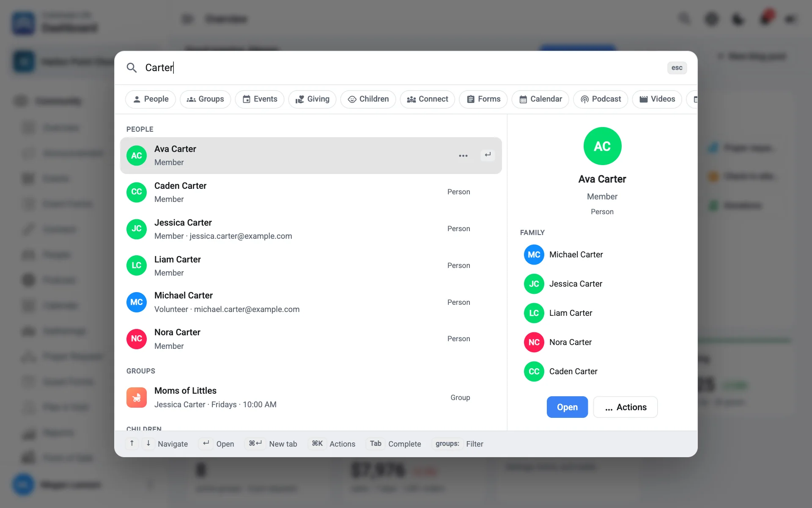Open the Actions menu button
812x508 pixels.
tap(625, 407)
